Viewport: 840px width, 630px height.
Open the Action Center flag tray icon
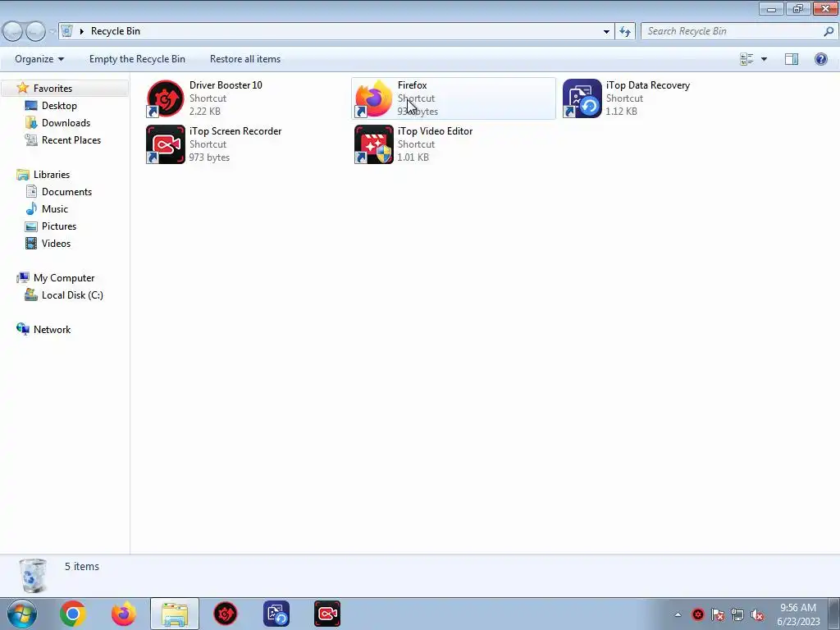[x=718, y=615]
